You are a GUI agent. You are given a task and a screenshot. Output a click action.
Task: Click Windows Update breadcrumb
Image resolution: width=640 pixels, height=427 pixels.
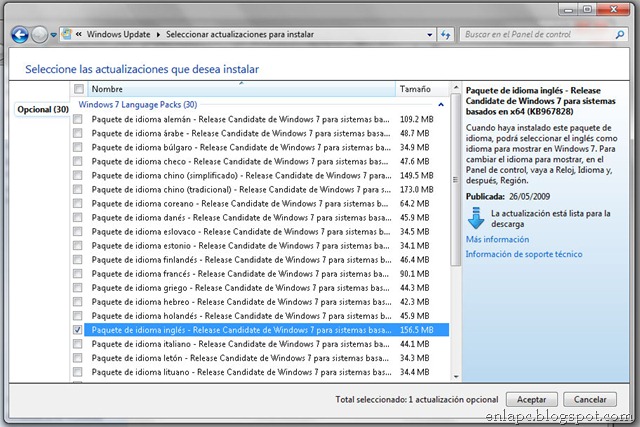(118, 34)
